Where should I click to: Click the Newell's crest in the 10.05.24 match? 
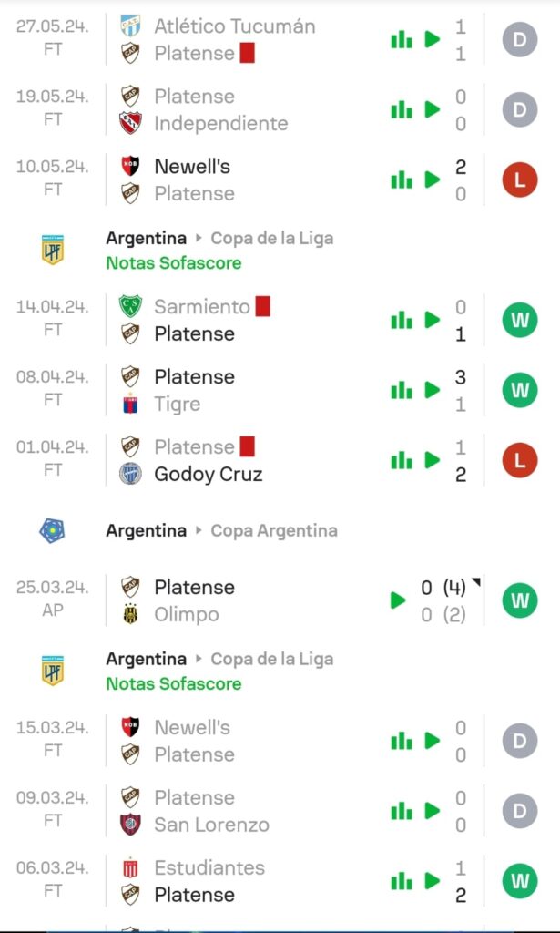click(131, 167)
